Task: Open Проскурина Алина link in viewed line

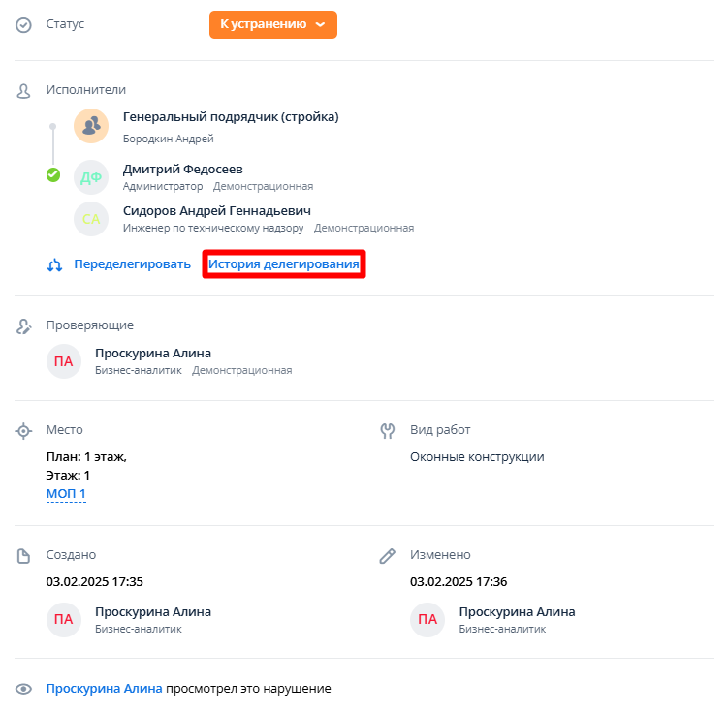Action: [x=104, y=689]
